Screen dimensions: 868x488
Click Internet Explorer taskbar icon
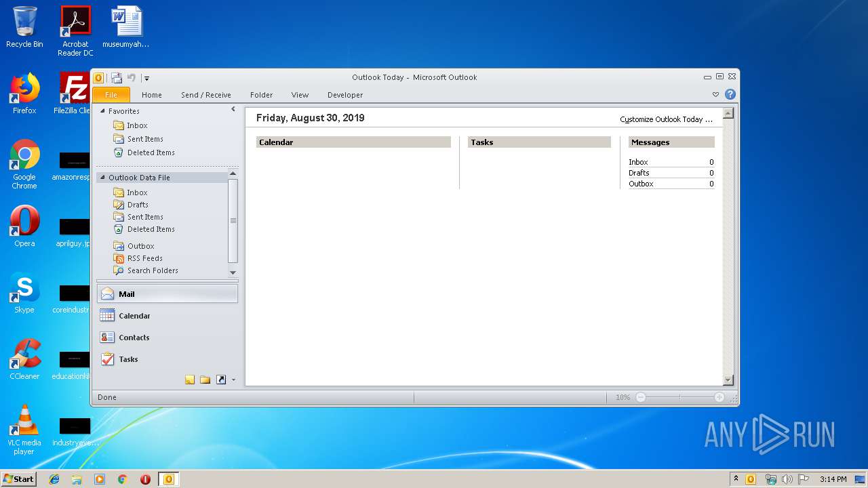pyautogui.click(x=54, y=479)
